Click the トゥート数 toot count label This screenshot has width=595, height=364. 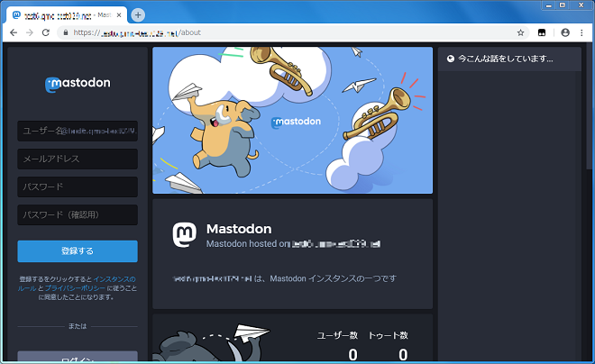[x=389, y=335]
